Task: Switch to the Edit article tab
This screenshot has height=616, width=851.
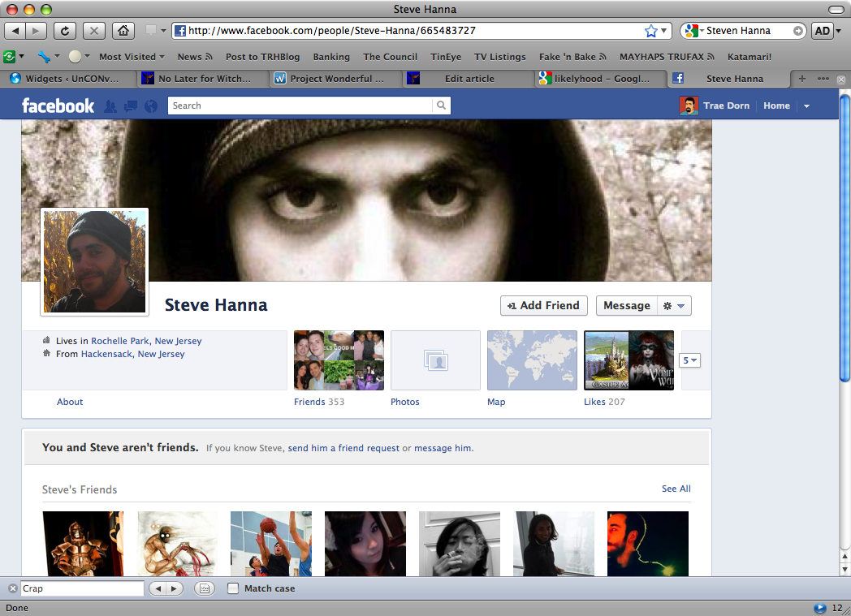Action: 469,79
